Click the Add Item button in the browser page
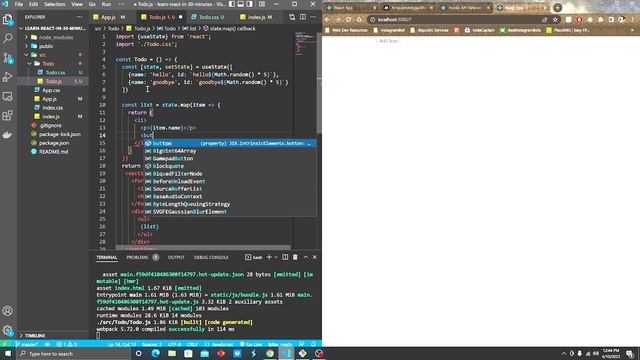Viewport: 640px width, 360px height. (388, 41)
